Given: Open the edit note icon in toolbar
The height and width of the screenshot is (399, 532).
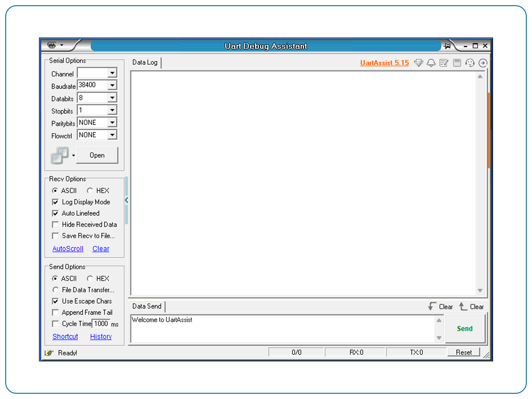Looking at the screenshot, I should (x=444, y=63).
